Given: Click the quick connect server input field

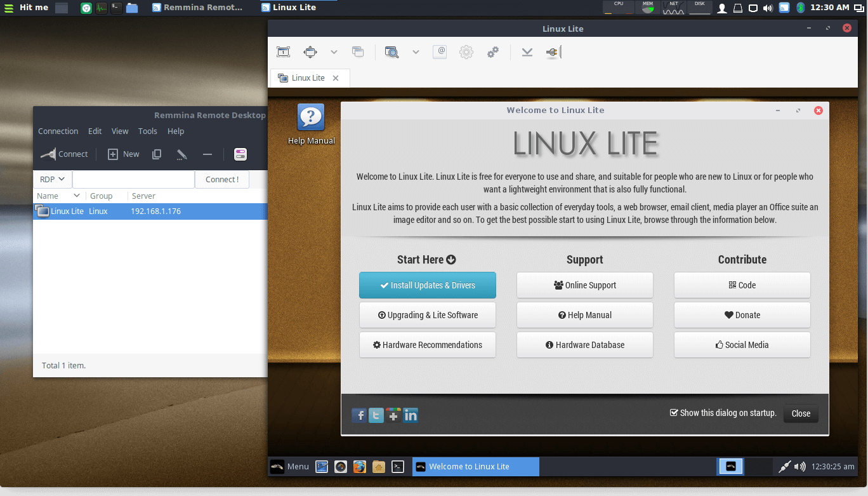Looking at the screenshot, I should coord(133,180).
